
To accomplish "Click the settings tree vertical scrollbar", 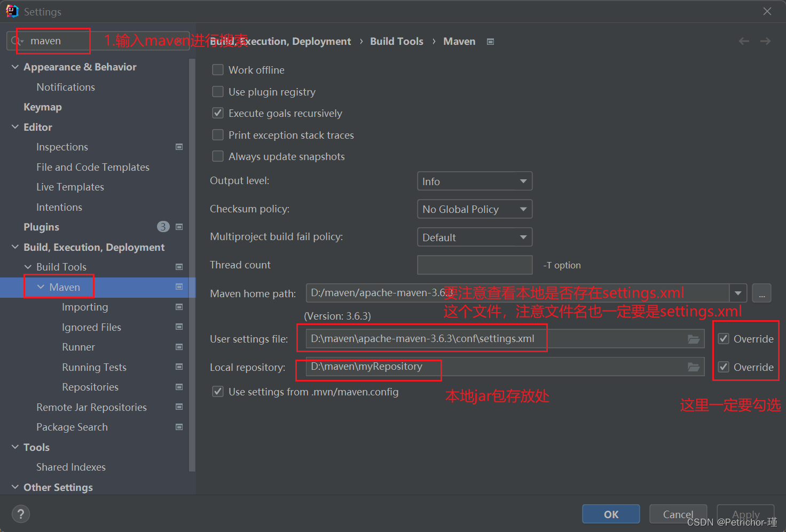I will (x=192, y=265).
